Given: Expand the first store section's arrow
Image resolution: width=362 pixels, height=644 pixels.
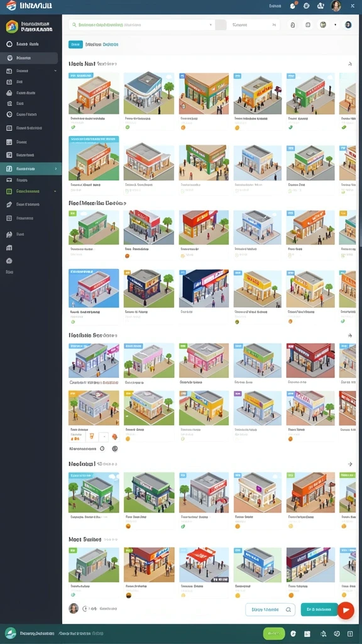Looking at the screenshot, I should 349,64.
